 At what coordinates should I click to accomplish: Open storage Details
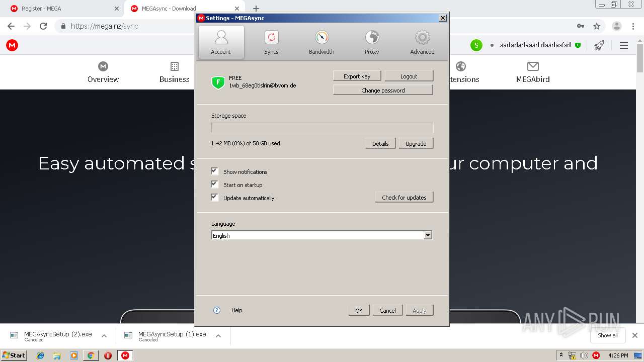coord(380,143)
